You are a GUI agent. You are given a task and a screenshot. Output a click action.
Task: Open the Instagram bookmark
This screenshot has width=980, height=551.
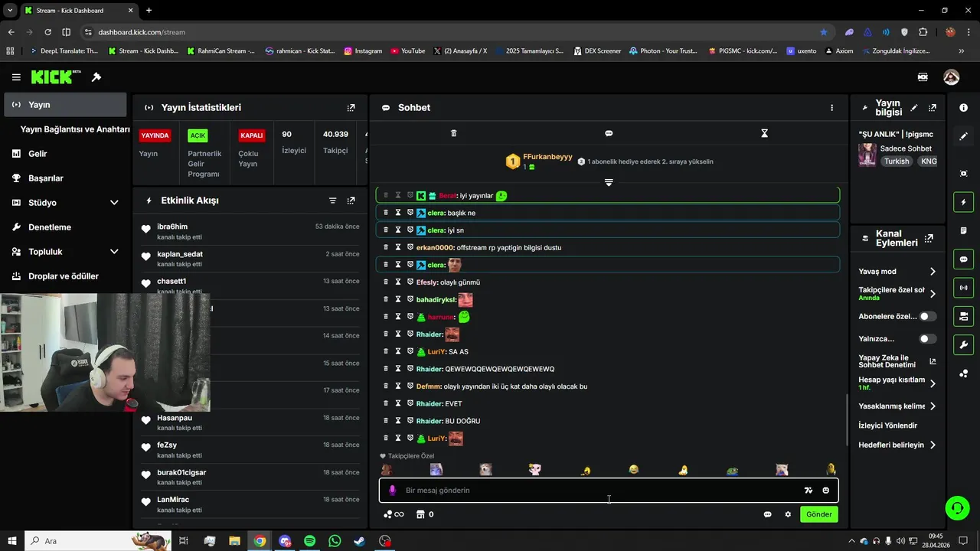coord(363,51)
